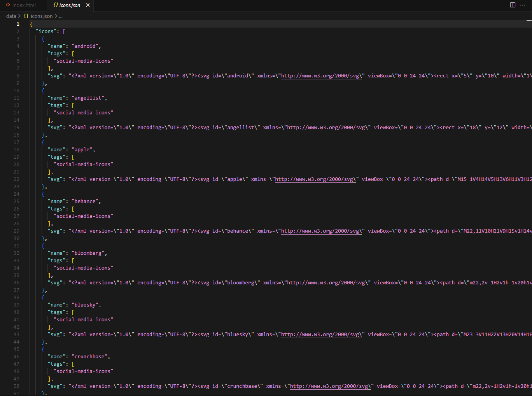Expand the ellipsis breadcrumb after icons.json
Viewport: 532px width, 396px height.
(61, 16)
